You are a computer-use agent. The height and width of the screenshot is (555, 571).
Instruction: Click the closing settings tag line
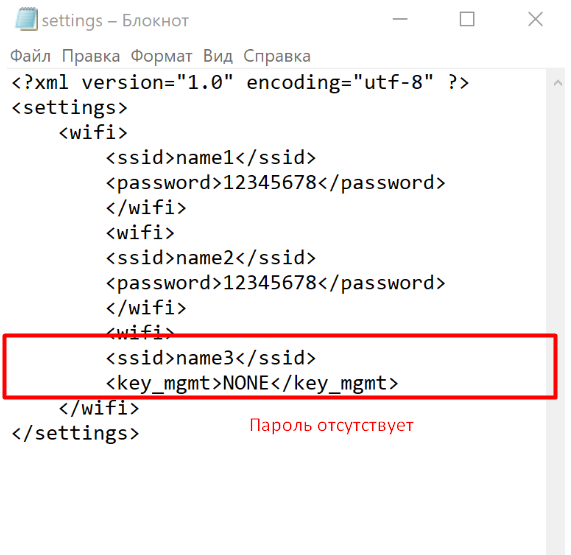pos(75,433)
